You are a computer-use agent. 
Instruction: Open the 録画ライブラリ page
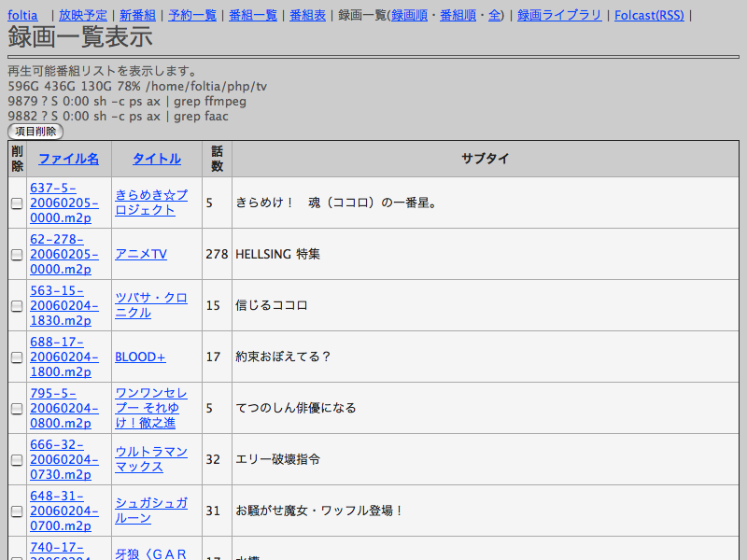point(559,15)
